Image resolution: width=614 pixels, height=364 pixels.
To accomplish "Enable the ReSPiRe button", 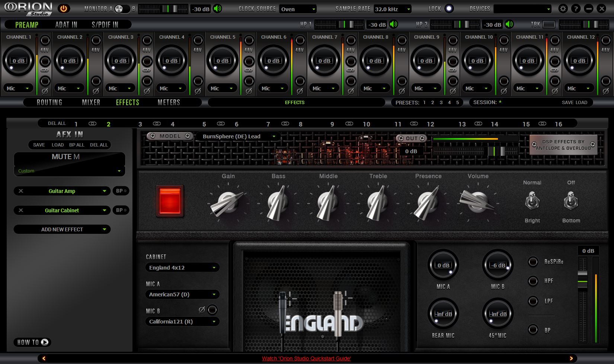I will (533, 262).
